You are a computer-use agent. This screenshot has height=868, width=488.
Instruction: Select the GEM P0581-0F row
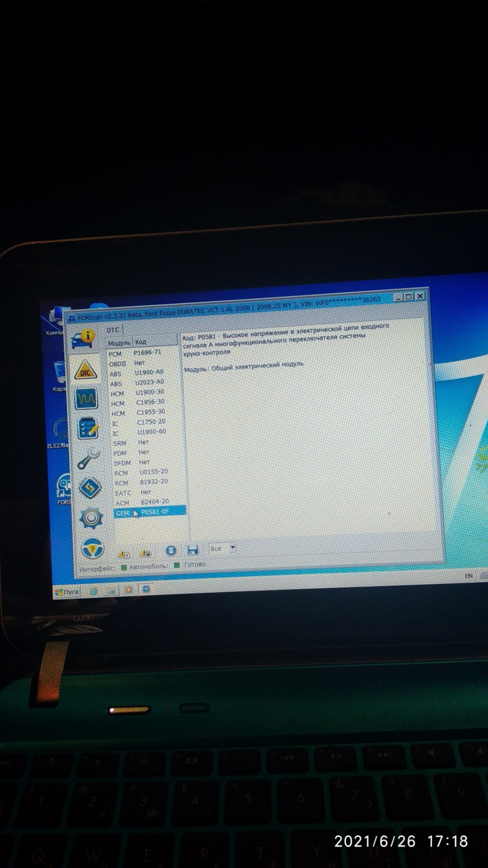(150, 512)
